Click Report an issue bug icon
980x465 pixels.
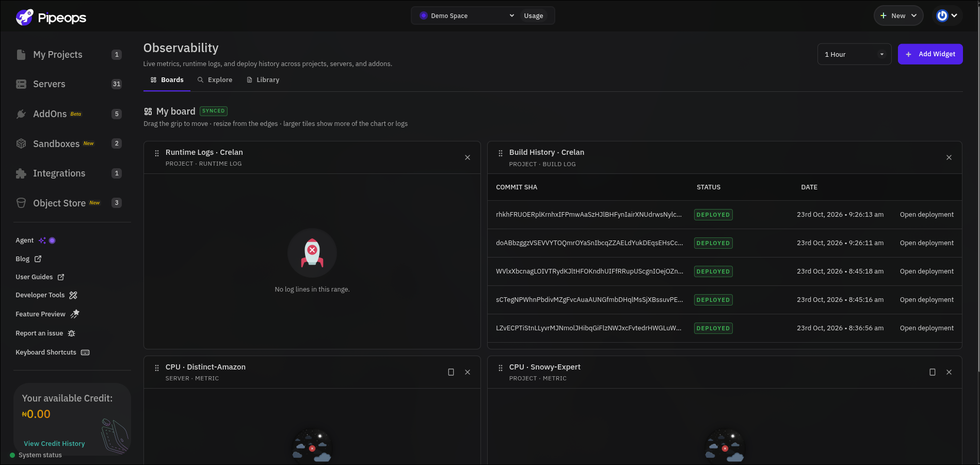[x=72, y=333]
